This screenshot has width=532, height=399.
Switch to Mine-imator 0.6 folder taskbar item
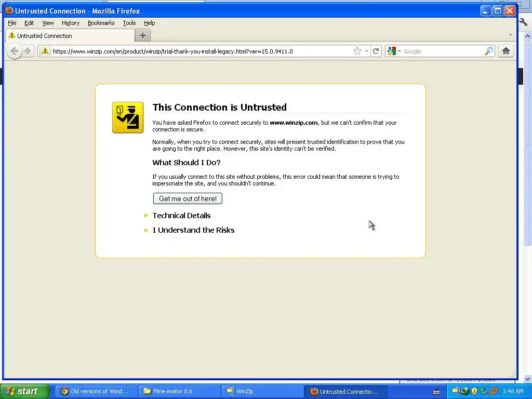(179, 391)
